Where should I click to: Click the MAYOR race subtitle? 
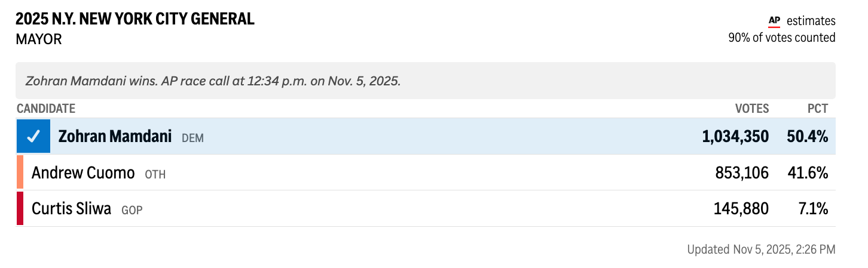39,39
